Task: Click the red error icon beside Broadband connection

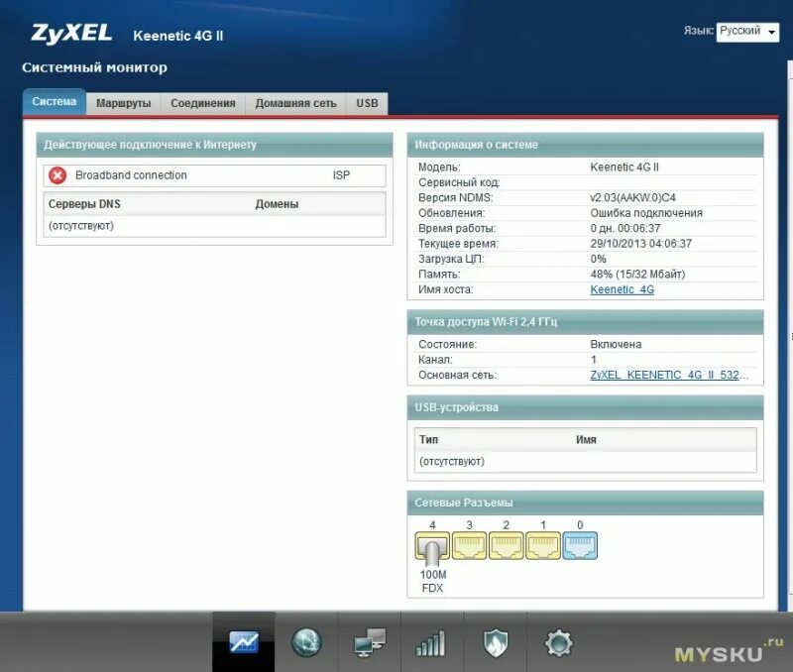Action: point(57,175)
